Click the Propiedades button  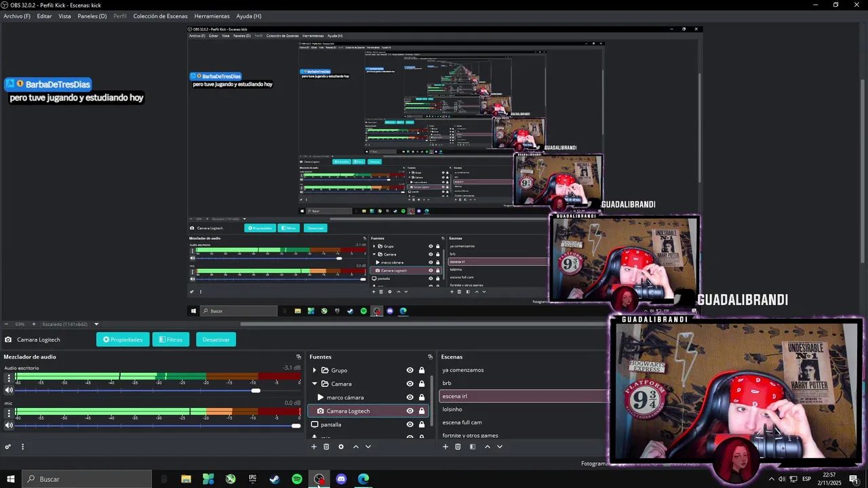[123, 340]
